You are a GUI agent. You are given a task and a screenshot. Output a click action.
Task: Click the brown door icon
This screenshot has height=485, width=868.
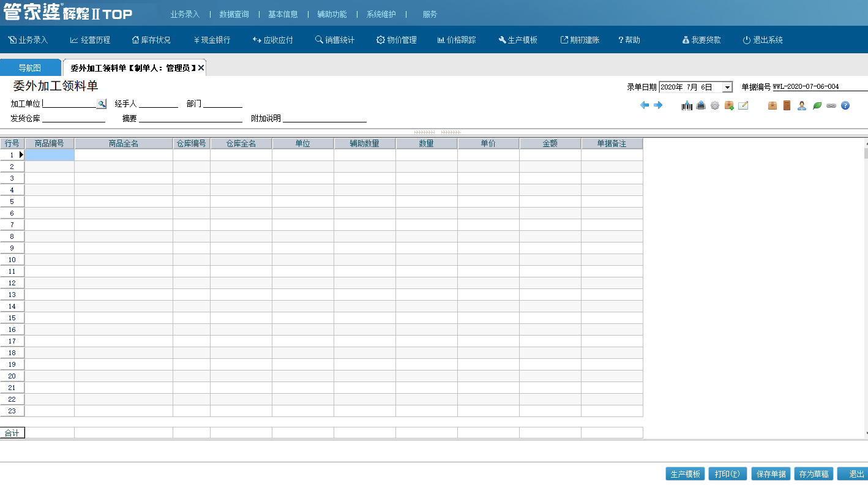[787, 105]
